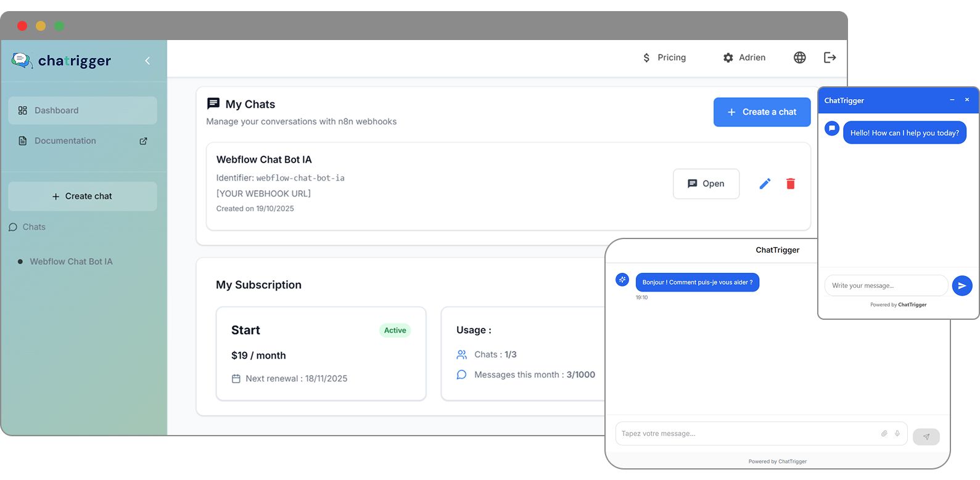The image size is (980, 480).
Task: Open the Webflow Chat Bot IA chat
Action: click(706, 184)
